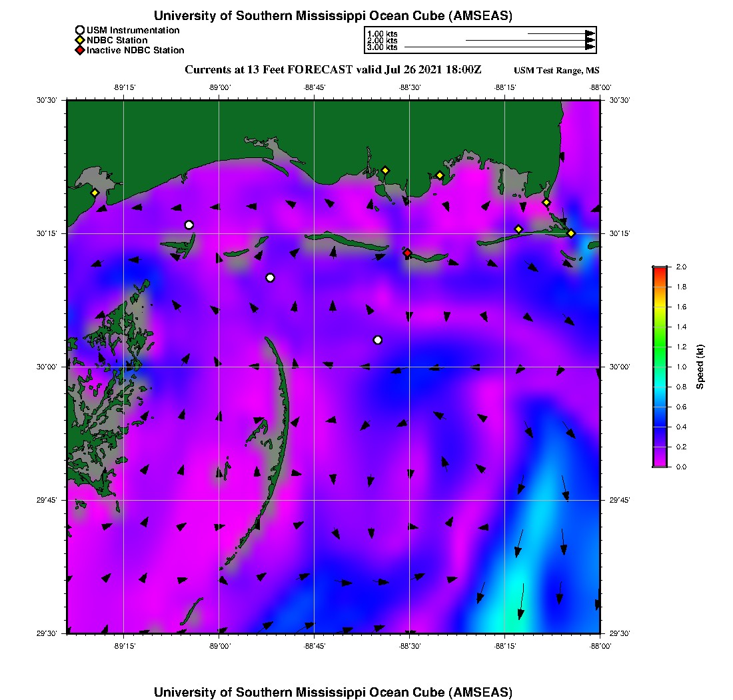Image resolution: width=733 pixels, height=700 pixels.
Task: Click the 3.00 kts label in scale box
Action: [x=382, y=47]
